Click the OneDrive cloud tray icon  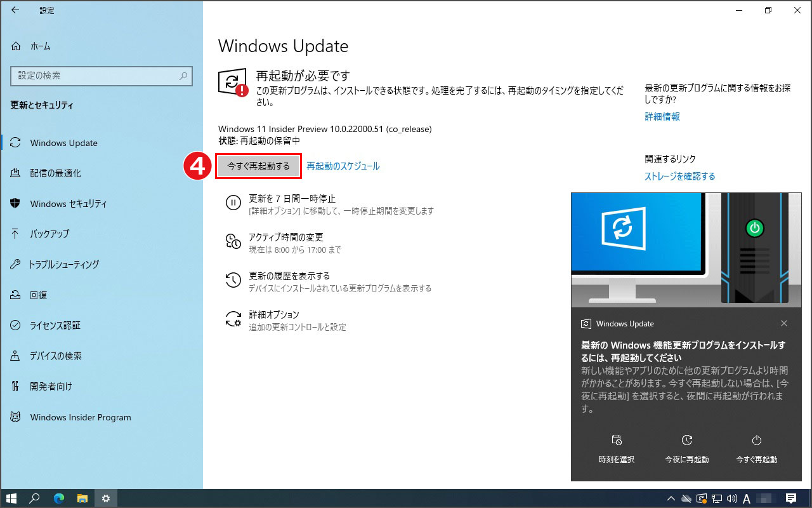[686, 498]
